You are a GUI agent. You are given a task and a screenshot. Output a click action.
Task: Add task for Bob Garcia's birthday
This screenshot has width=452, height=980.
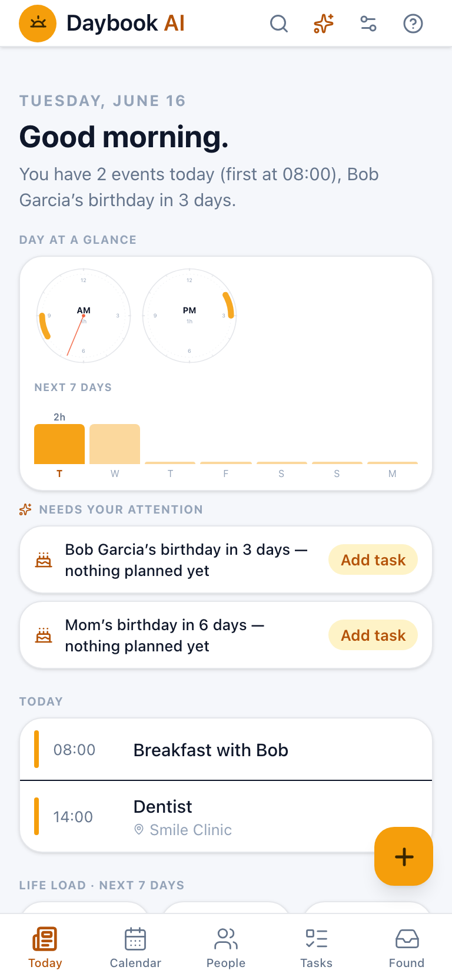pyautogui.click(x=373, y=559)
